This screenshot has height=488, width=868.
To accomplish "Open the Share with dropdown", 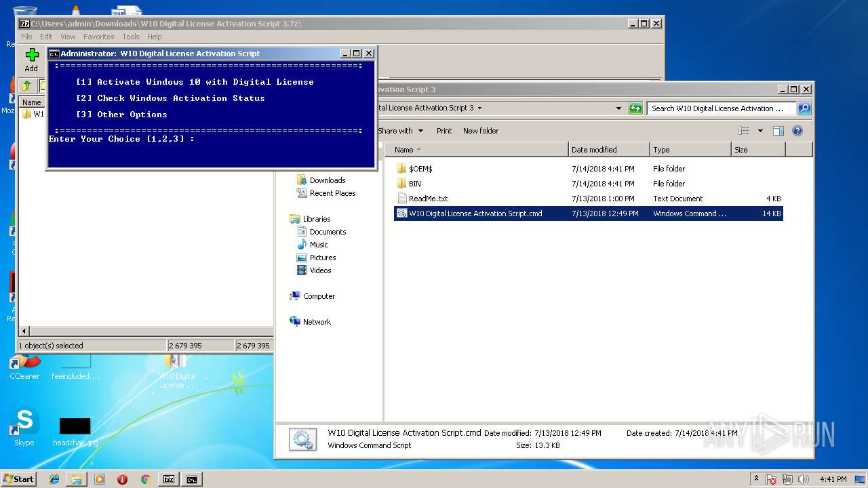I will pyautogui.click(x=400, y=131).
